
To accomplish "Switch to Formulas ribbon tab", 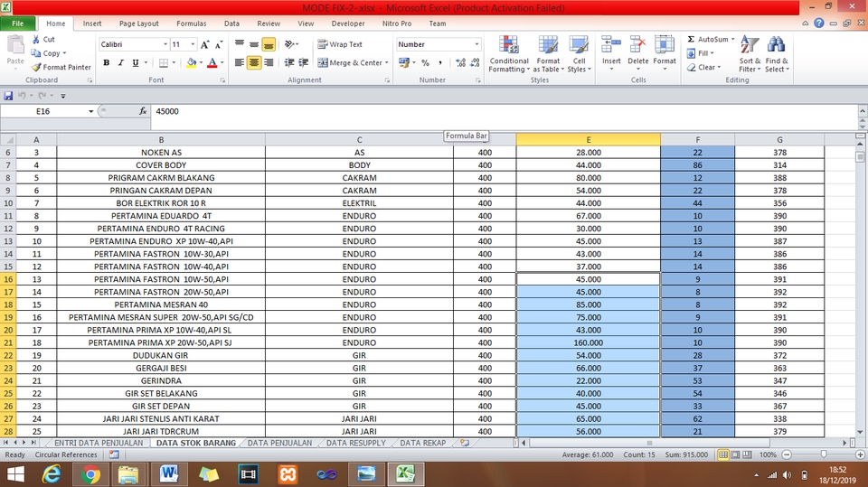I will (191, 23).
